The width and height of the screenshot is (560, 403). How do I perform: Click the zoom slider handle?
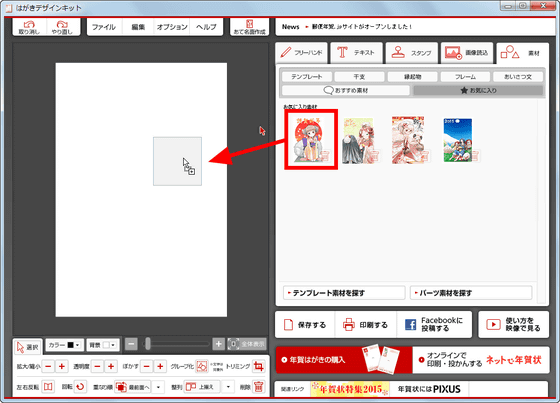click(x=148, y=344)
